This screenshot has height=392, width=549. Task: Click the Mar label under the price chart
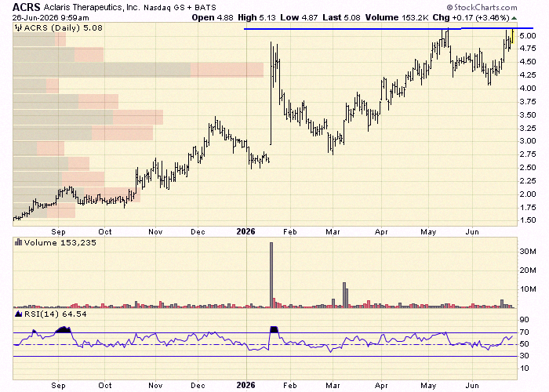(333, 232)
